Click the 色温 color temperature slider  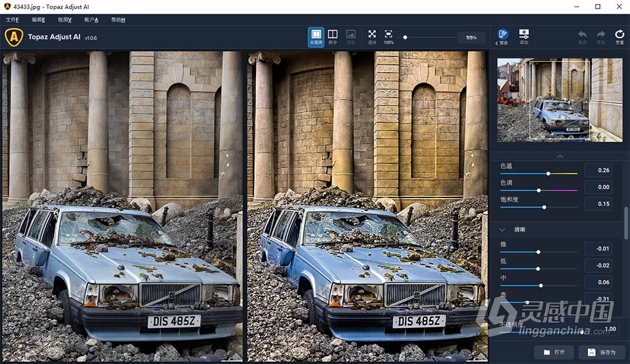(x=548, y=174)
